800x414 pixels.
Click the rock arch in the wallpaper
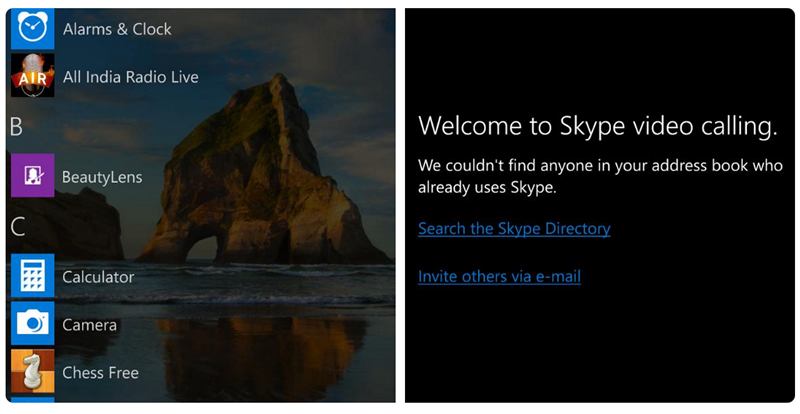tap(255, 179)
